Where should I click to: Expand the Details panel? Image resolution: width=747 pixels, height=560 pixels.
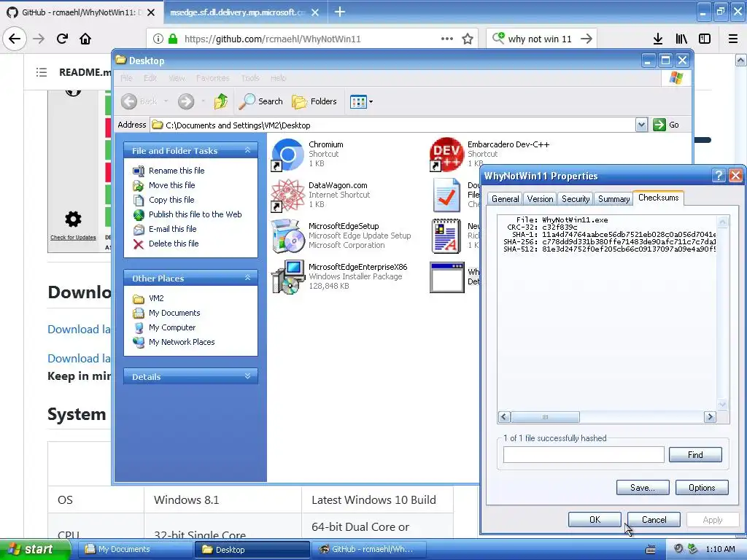tap(248, 376)
